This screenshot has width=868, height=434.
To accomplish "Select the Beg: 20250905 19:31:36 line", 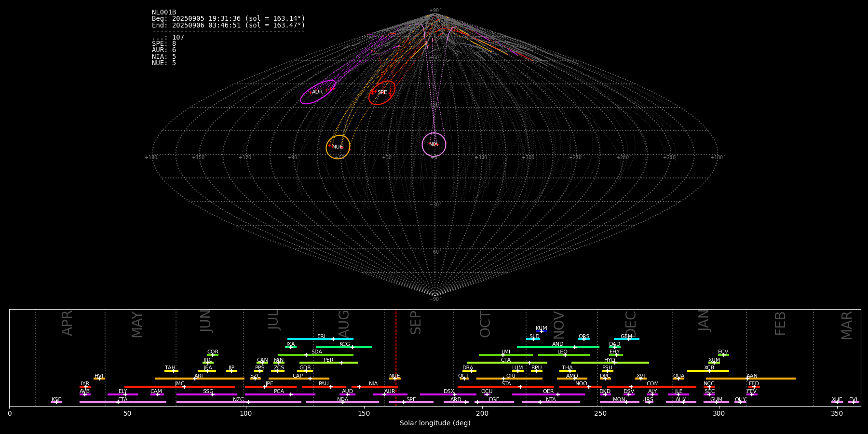I will click(x=229, y=19).
